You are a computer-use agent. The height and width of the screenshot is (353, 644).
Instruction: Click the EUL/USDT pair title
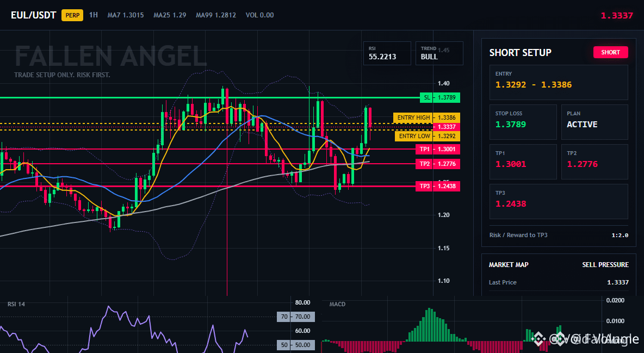[33, 15]
